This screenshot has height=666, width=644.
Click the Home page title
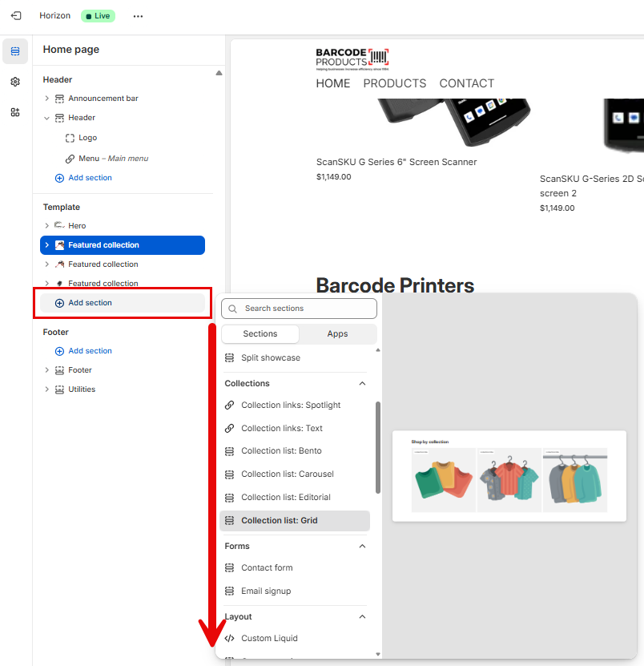point(71,50)
